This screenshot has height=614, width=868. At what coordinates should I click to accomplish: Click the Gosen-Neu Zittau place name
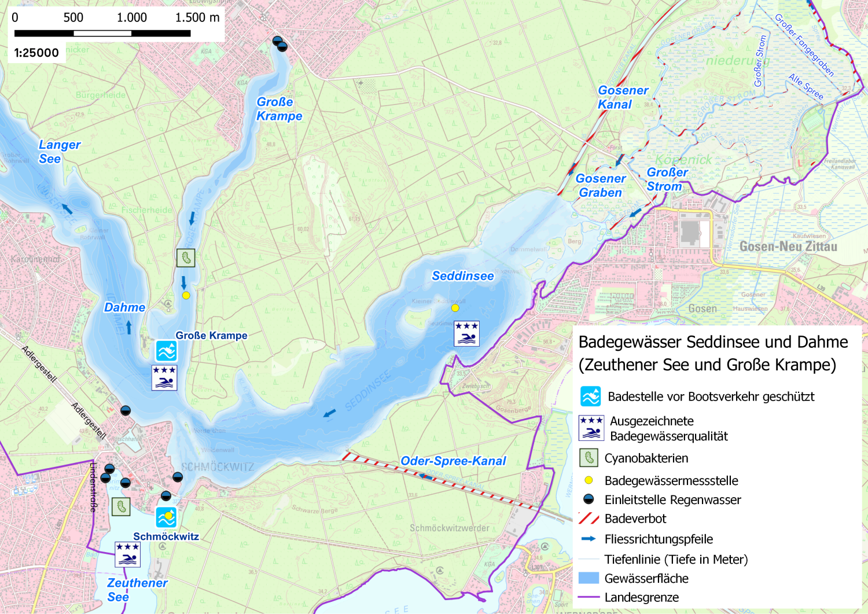point(788,247)
